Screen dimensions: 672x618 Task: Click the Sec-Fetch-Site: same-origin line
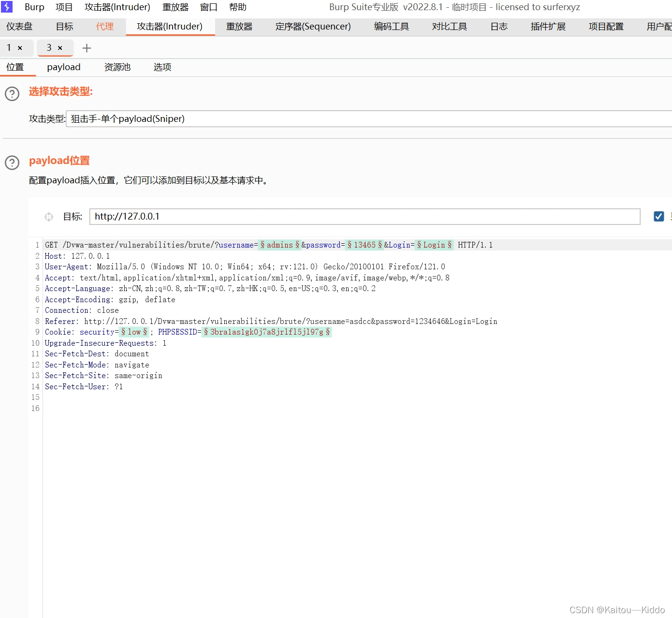pos(103,376)
